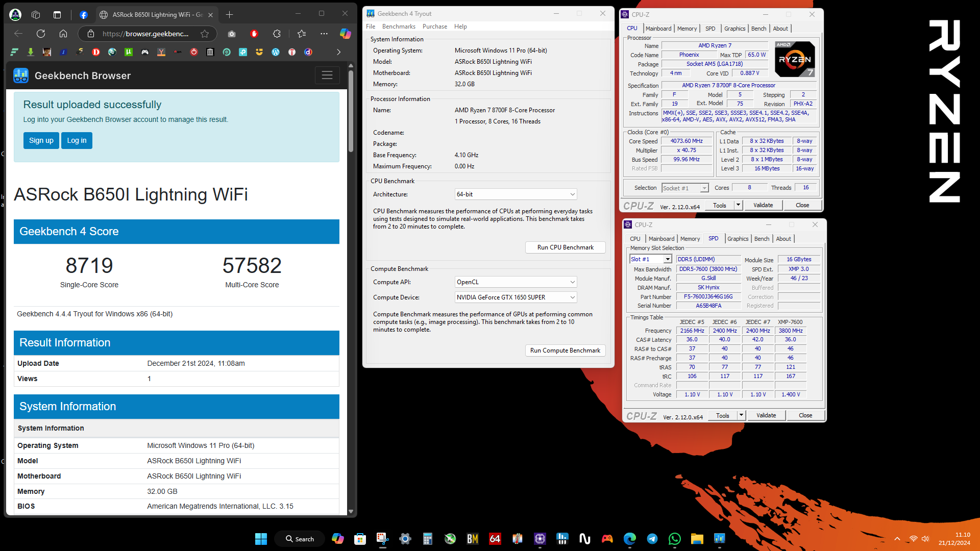Open the Geekbench Benchmarks menu

point(399,27)
